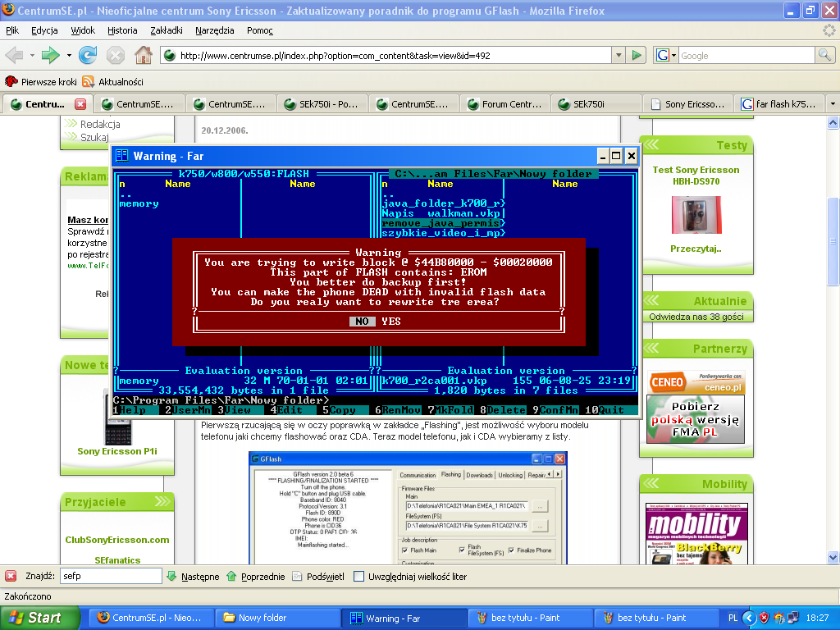Image resolution: width=840 pixels, height=630 pixels.
Task: Switch to the far flash k75... tab
Action: coord(780,104)
